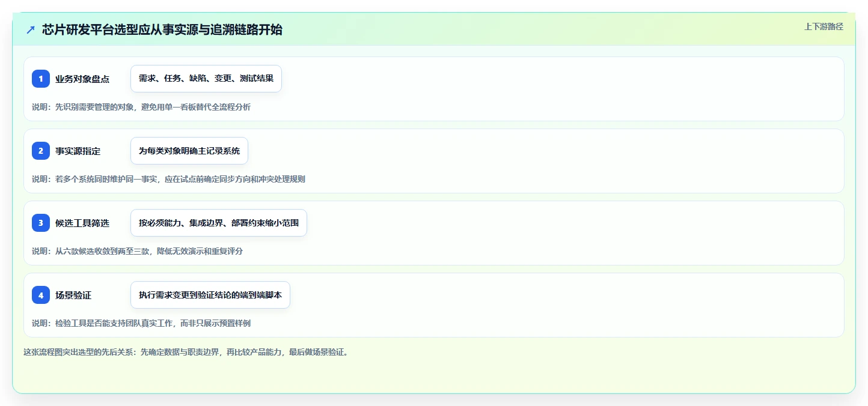Click the arrow icon beside the title
The height and width of the screenshot is (406, 868).
(31, 30)
